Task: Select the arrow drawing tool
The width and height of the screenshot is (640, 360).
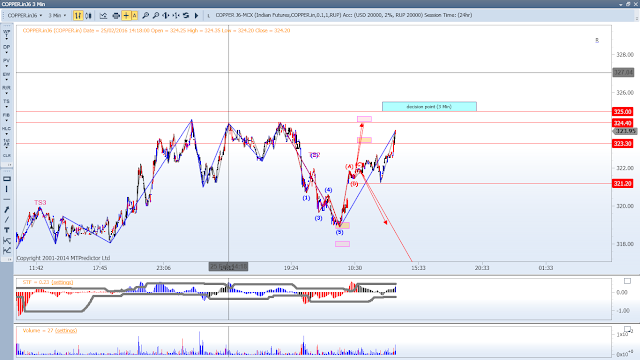Action: click(7, 210)
